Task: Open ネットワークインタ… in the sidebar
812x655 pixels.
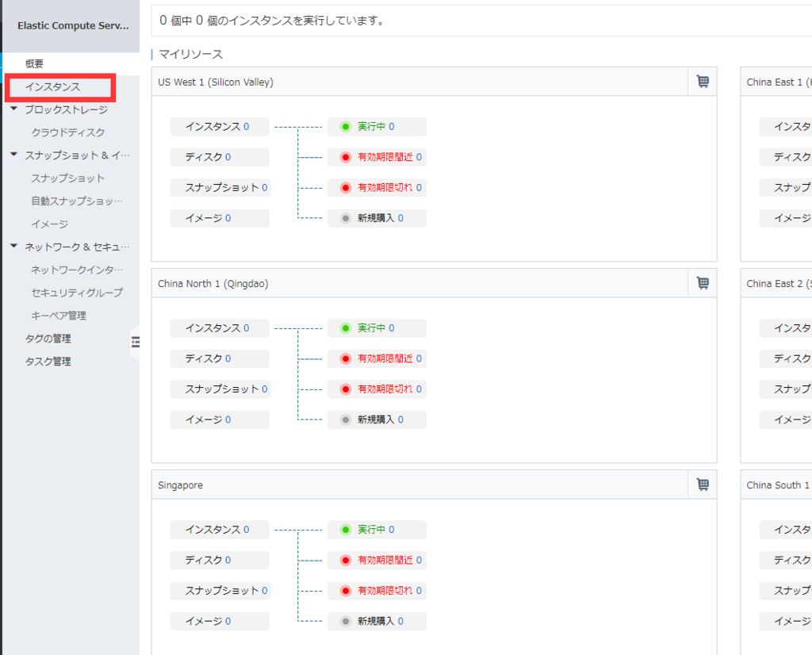Action: (77, 270)
